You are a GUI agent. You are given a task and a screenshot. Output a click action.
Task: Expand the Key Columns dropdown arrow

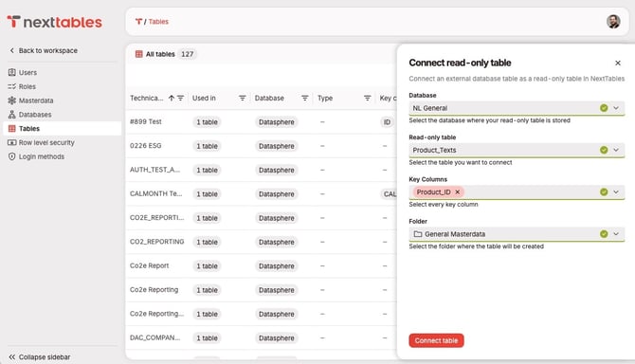coord(616,191)
